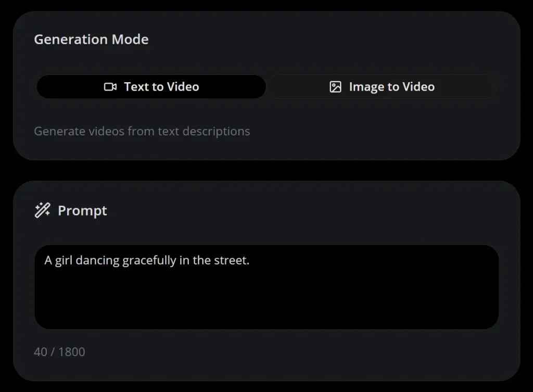Click the Generation Mode heading
Screen dimensions: 533x392
[x=91, y=39]
